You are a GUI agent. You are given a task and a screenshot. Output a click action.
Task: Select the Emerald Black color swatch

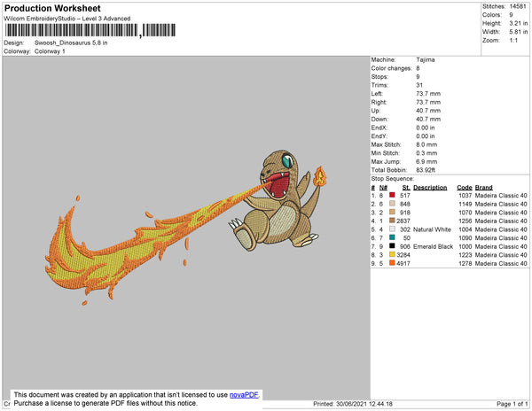coord(392,245)
